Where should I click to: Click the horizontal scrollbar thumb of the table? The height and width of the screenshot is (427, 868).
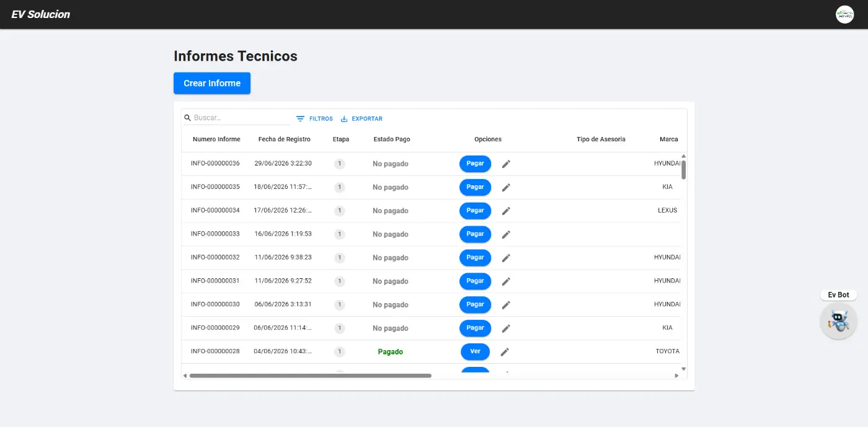(x=310, y=376)
